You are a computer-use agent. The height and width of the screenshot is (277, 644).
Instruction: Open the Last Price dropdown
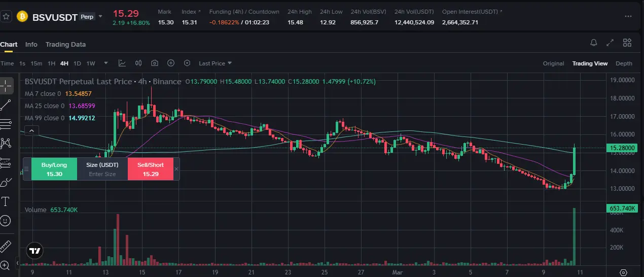click(x=215, y=63)
